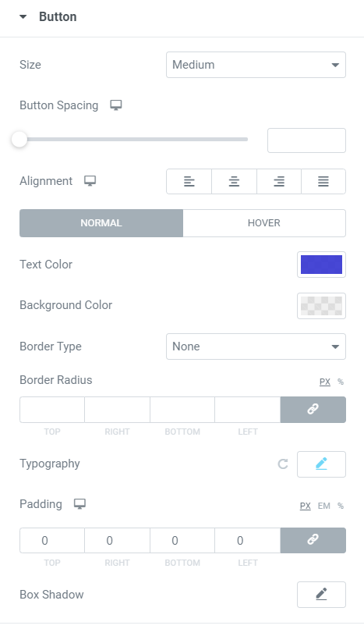
Task: Switch Border Radius unit to percent
Action: pyautogui.click(x=341, y=382)
